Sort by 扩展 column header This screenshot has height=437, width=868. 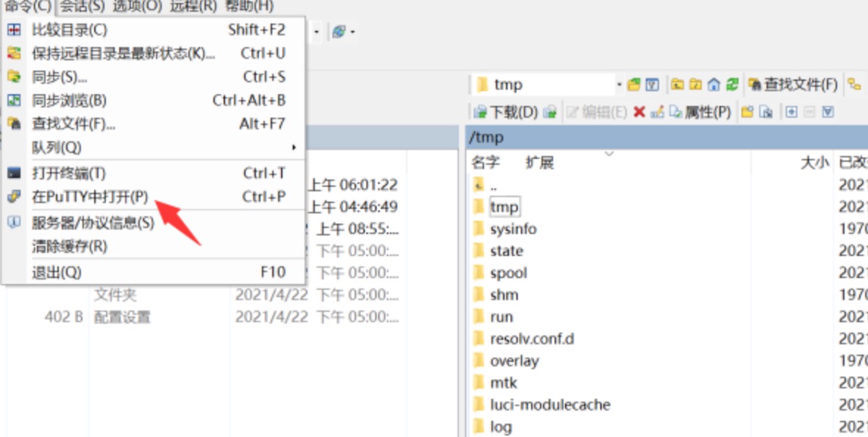click(540, 163)
